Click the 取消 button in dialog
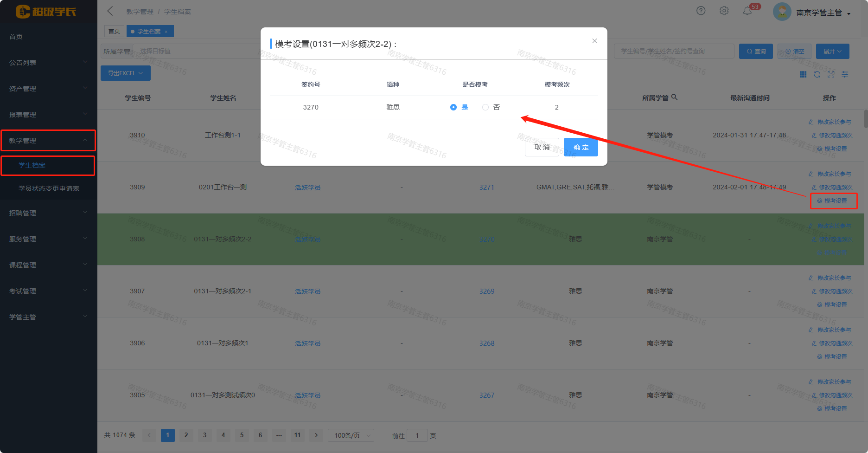 pyautogui.click(x=542, y=147)
